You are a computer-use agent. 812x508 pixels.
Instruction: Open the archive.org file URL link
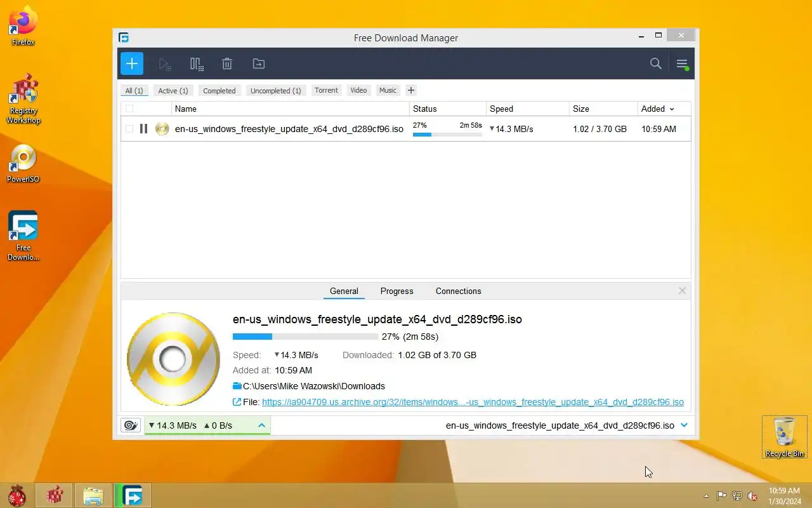pos(473,402)
